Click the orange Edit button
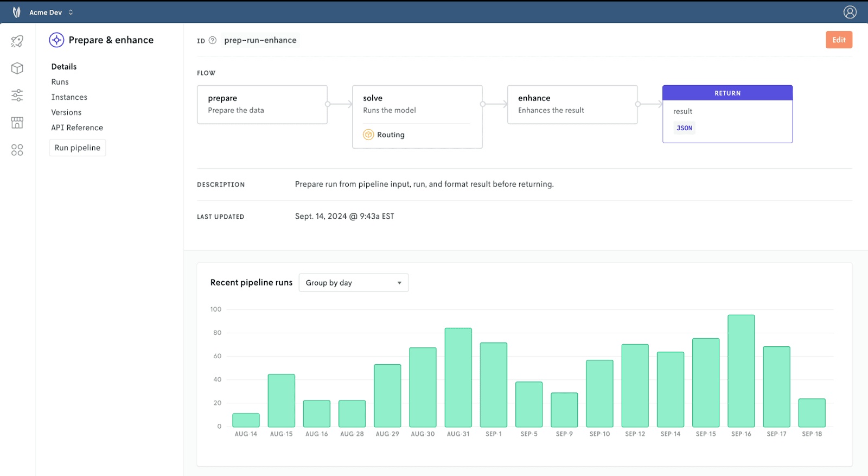This screenshot has height=476, width=868. [x=839, y=40]
